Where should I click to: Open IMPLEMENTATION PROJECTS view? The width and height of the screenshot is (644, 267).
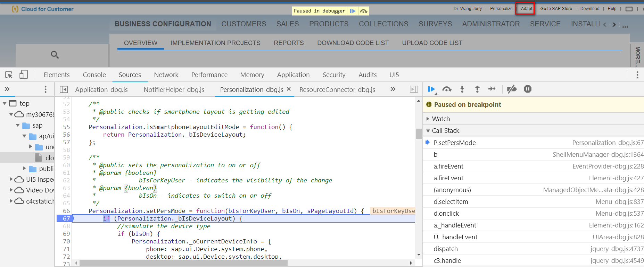[x=215, y=43]
